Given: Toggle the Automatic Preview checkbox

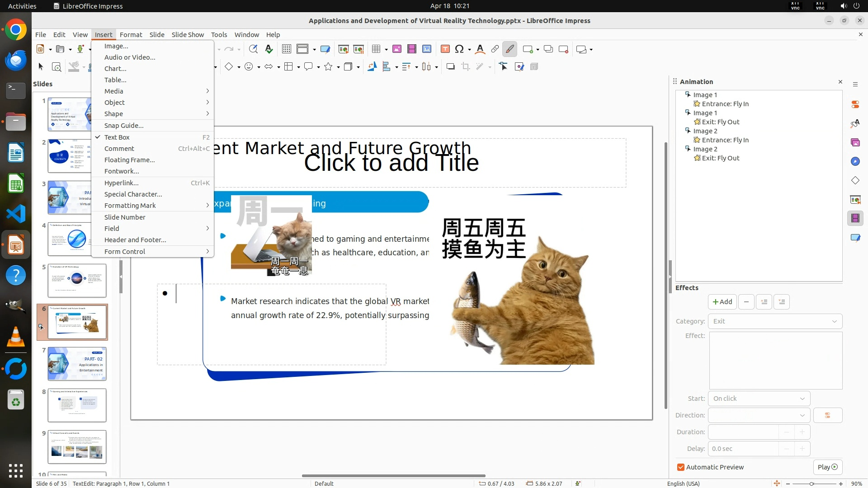Looking at the screenshot, I should pos(680,467).
